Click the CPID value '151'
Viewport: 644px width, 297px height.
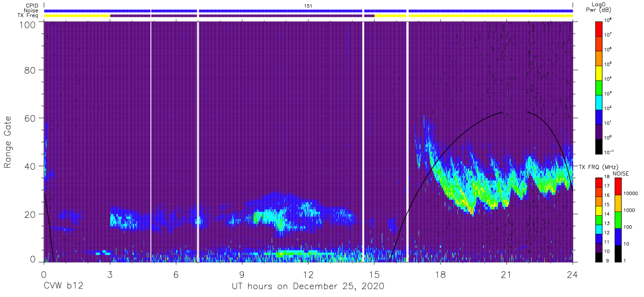pyautogui.click(x=308, y=5)
